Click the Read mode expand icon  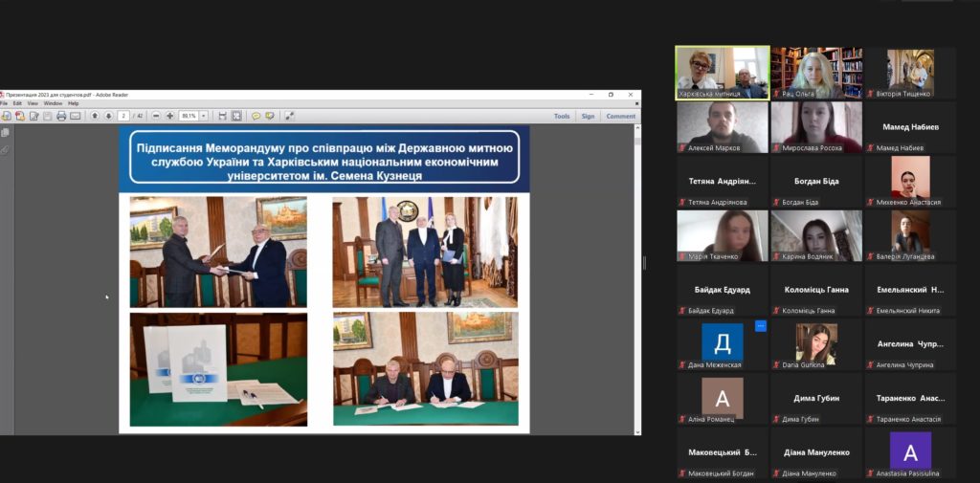click(289, 116)
